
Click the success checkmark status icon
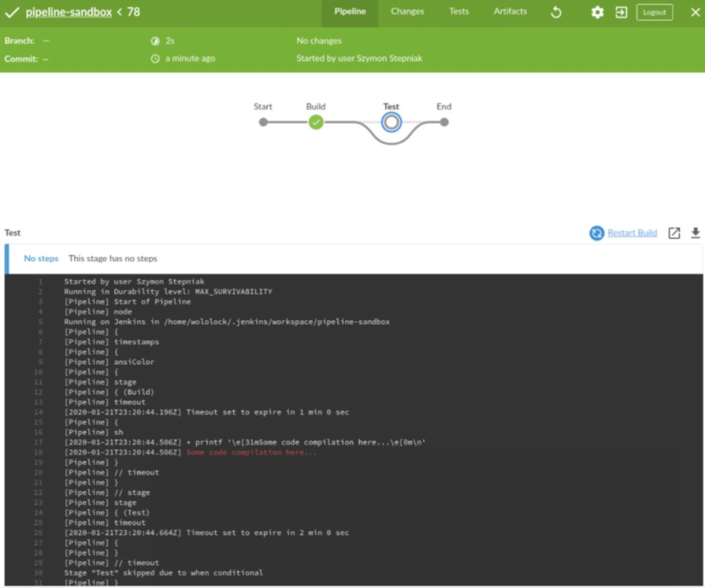point(12,12)
